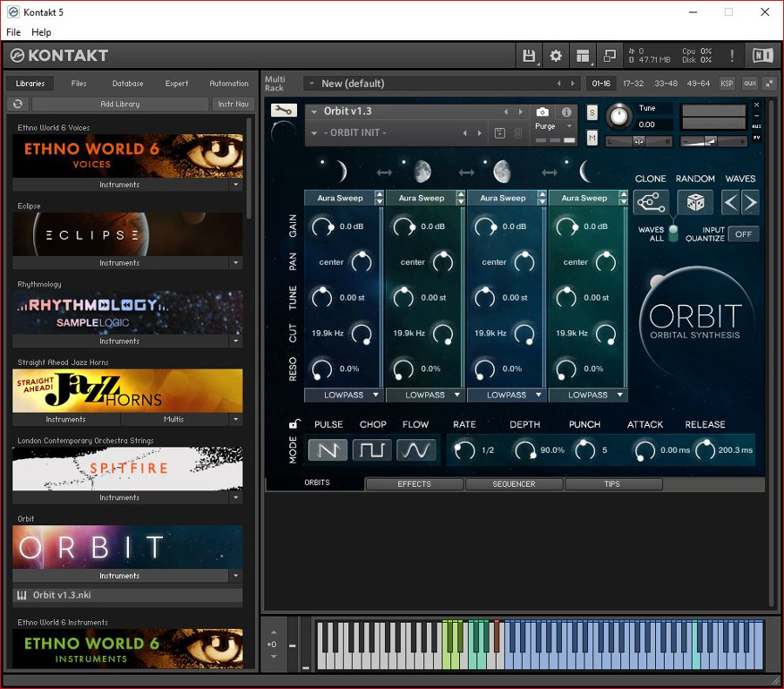Open the TIPS page
The height and width of the screenshot is (689, 784).
tap(612, 484)
